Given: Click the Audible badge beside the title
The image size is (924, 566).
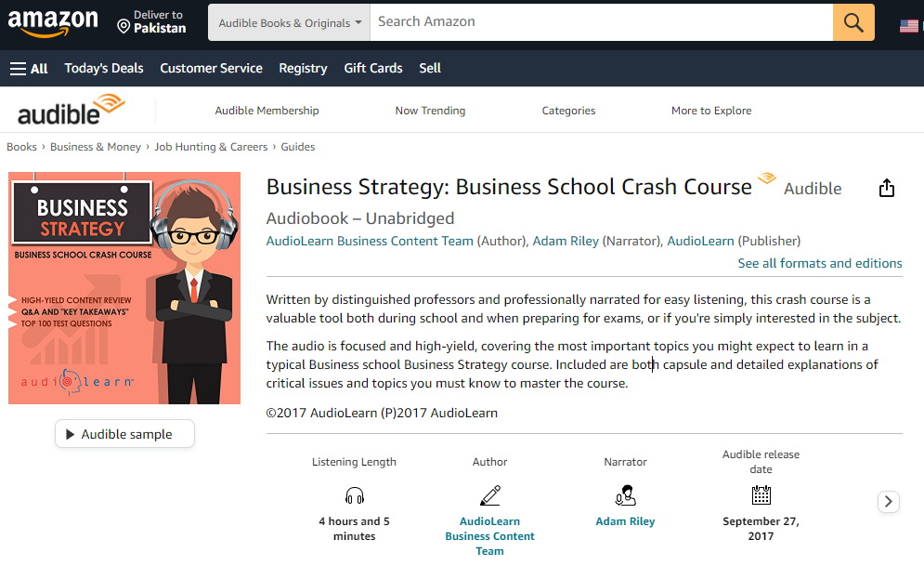Looking at the screenshot, I should (x=800, y=184).
